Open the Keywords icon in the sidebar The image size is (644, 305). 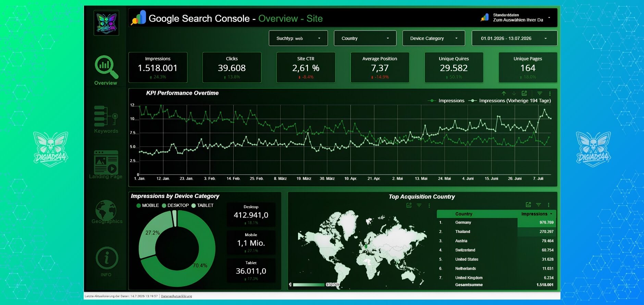coord(106,116)
